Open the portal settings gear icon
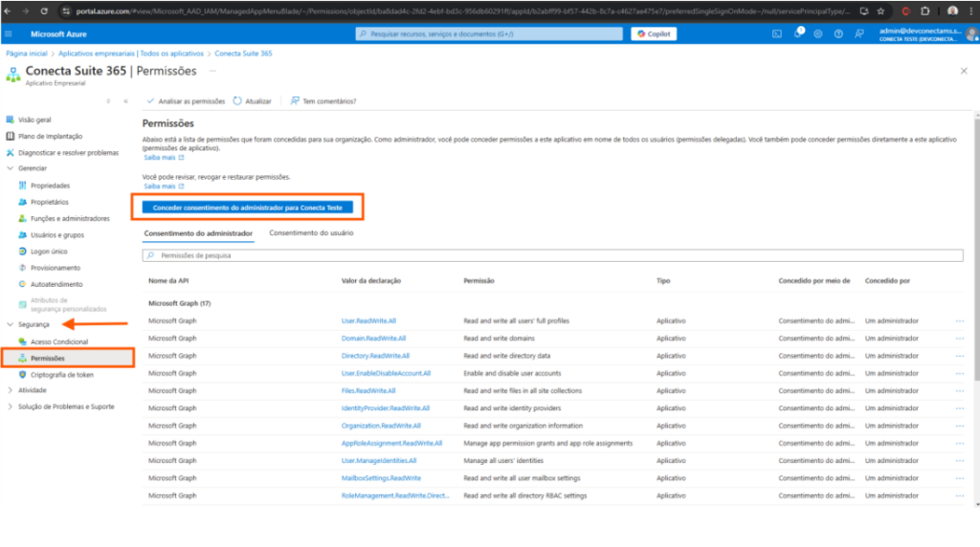This screenshot has height=547, width=980. (x=818, y=33)
